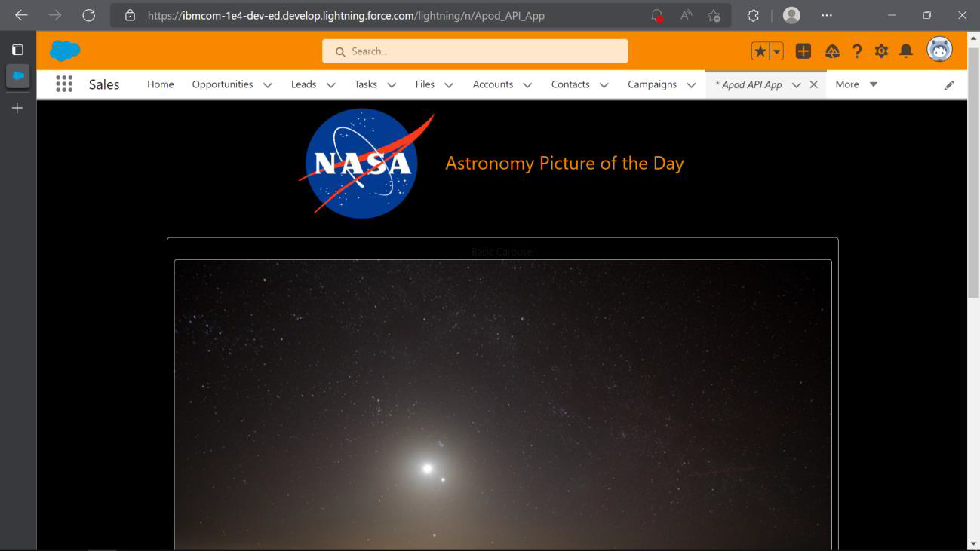Open Salesforce Help question mark icon

click(x=856, y=51)
